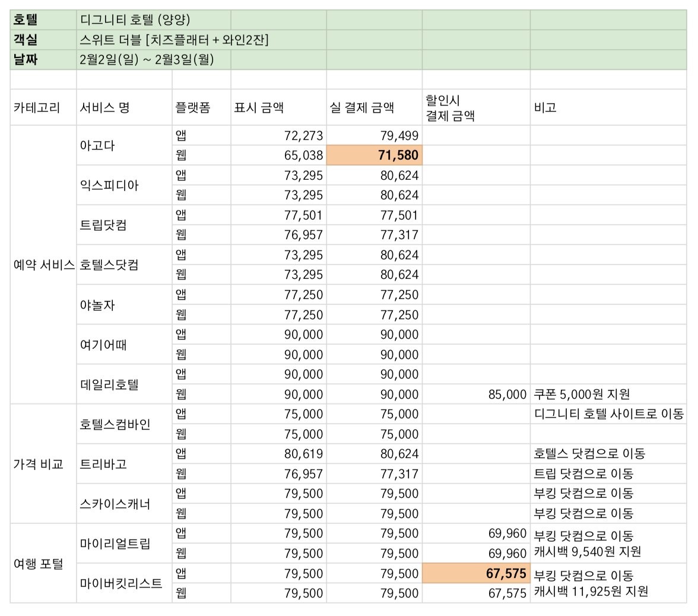Click '77,317' in the 트립닷컴 웹 row
The image size is (698, 616).
375,235
